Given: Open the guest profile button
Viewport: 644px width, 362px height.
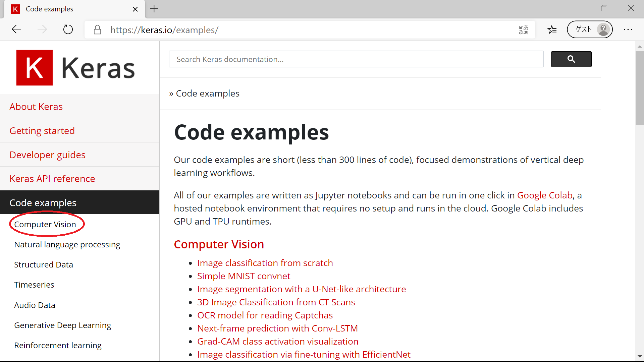Looking at the screenshot, I should pyautogui.click(x=590, y=29).
